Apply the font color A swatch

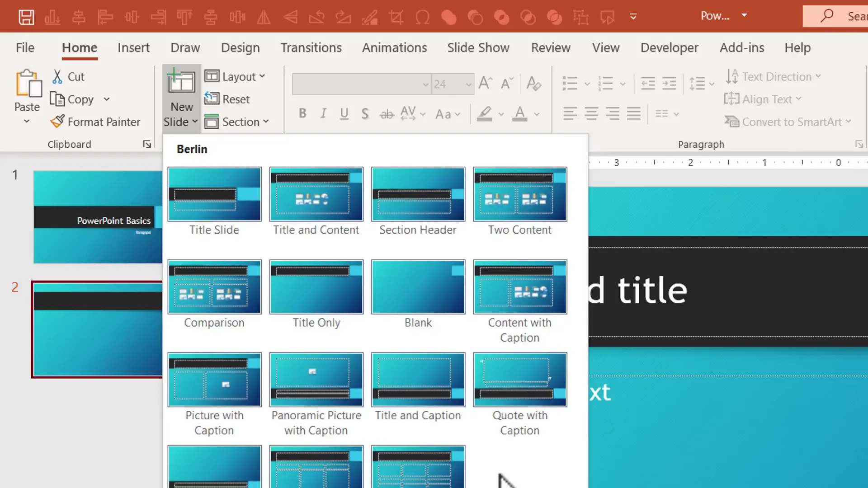[520, 114]
